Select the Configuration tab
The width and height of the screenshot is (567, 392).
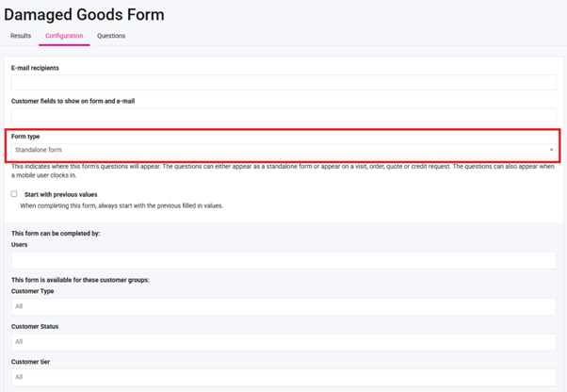64,36
